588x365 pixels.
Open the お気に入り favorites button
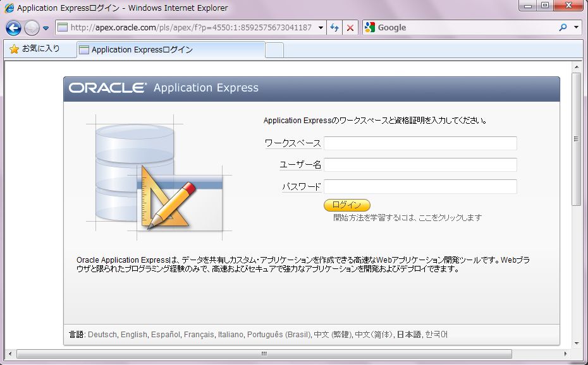pyautogui.click(x=35, y=49)
